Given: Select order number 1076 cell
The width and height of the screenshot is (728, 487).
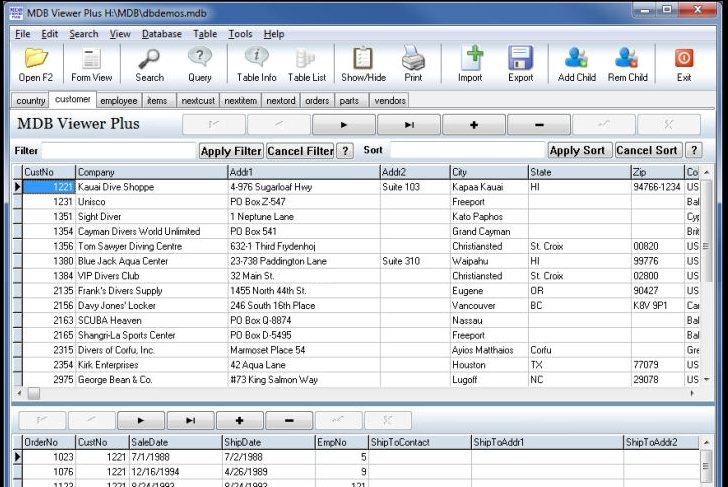Looking at the screenshot, I should [49, 472].
